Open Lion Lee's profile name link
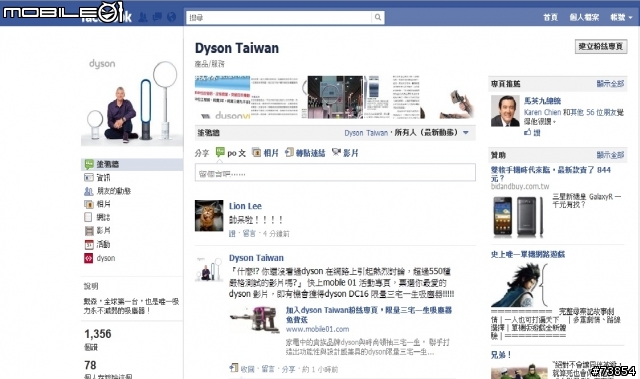Screen dimensions: 640x379 (x=245, y=206)
